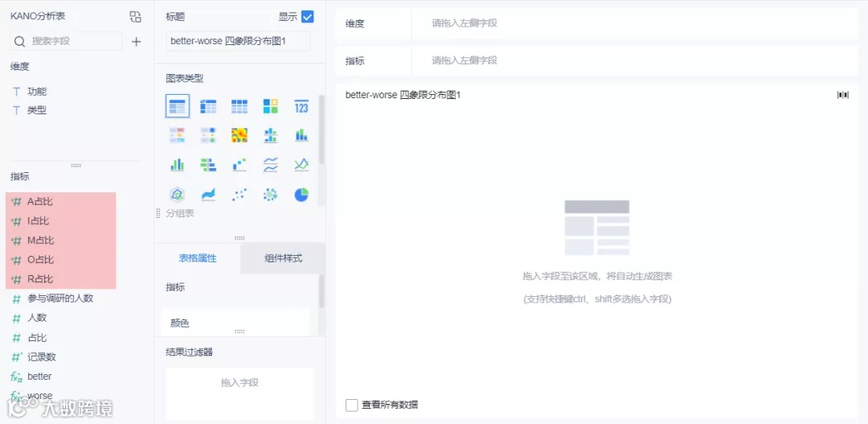Image resolution: width=868 pixels, height=424 pixels.
Task: Enable the 查看所有数据 checkbox
Action: pos(351,405)
